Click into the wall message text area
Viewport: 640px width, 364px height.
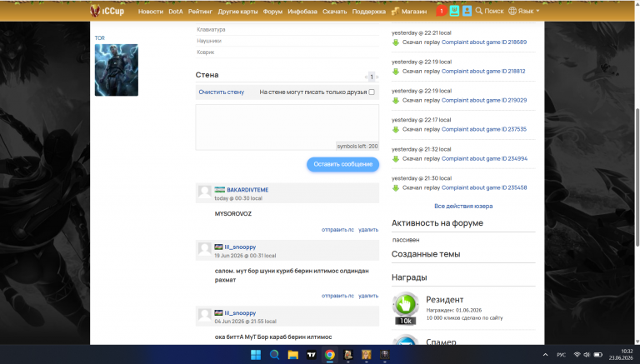pyautogui.click(x=287, y=127)
